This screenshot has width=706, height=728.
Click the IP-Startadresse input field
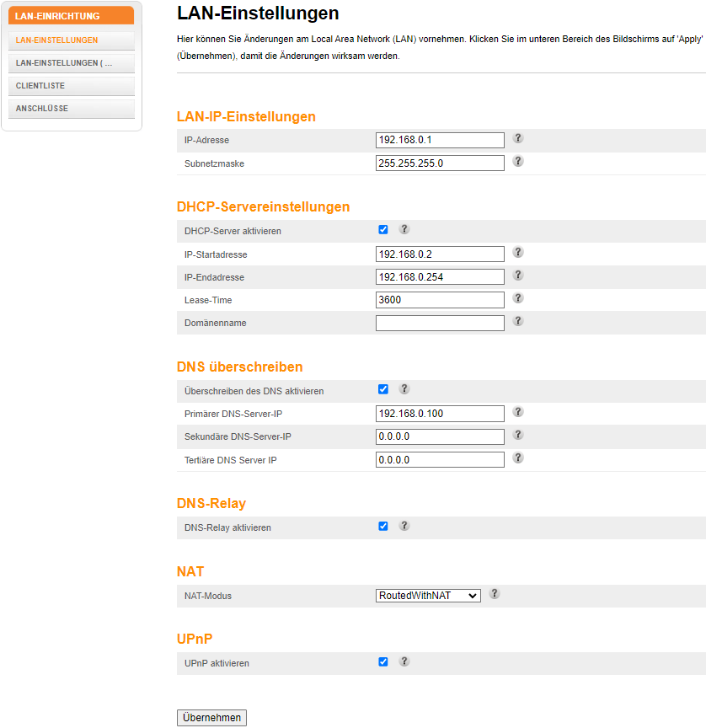point(440,254)
